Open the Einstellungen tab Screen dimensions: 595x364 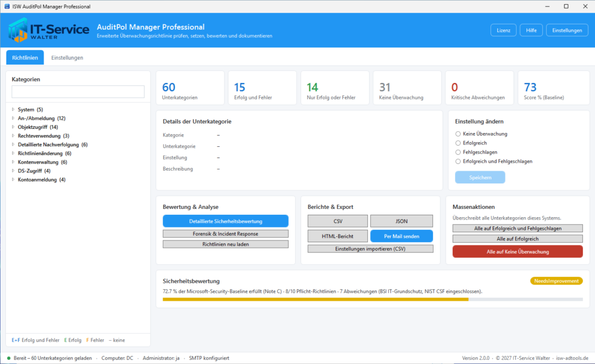(x=67, y=57)
